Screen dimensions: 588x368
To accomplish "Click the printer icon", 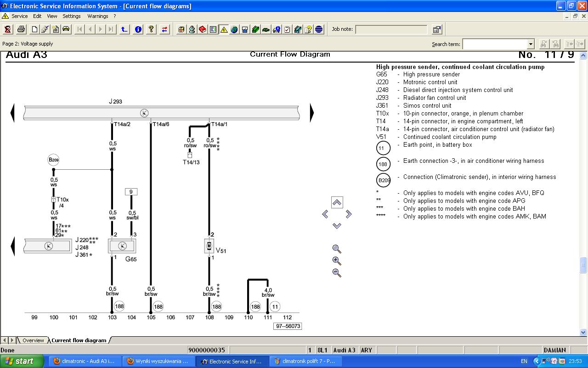I will pyautogui.click(x=21, y=29).
